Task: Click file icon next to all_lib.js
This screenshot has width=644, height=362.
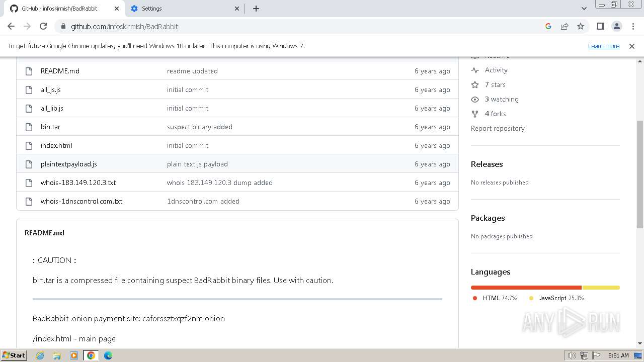Action: coord(29,108)
